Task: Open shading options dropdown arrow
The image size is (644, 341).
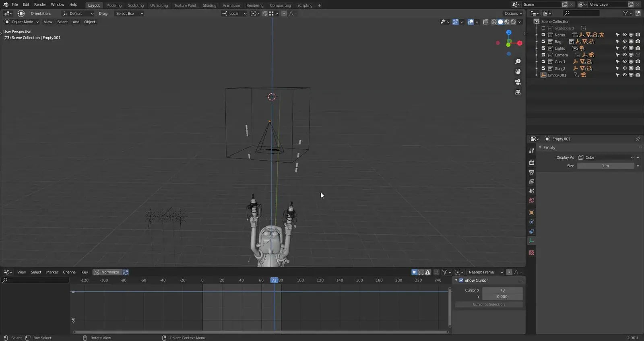Action: coord(520,22)
